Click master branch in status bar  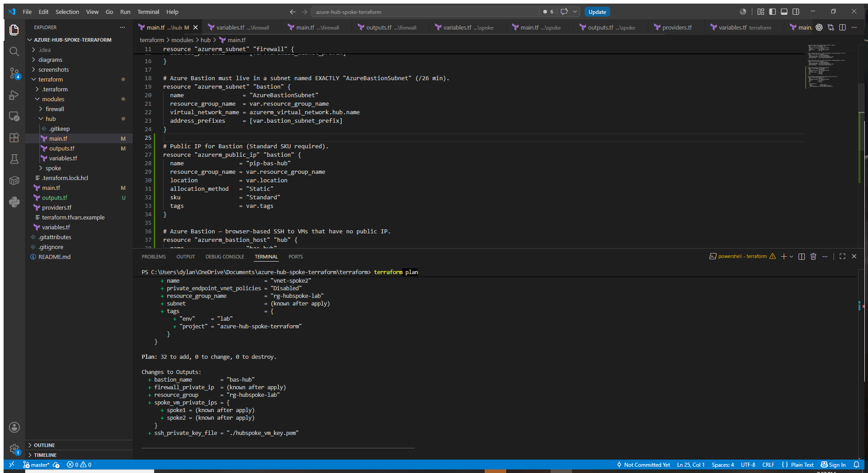click(36, 464)
